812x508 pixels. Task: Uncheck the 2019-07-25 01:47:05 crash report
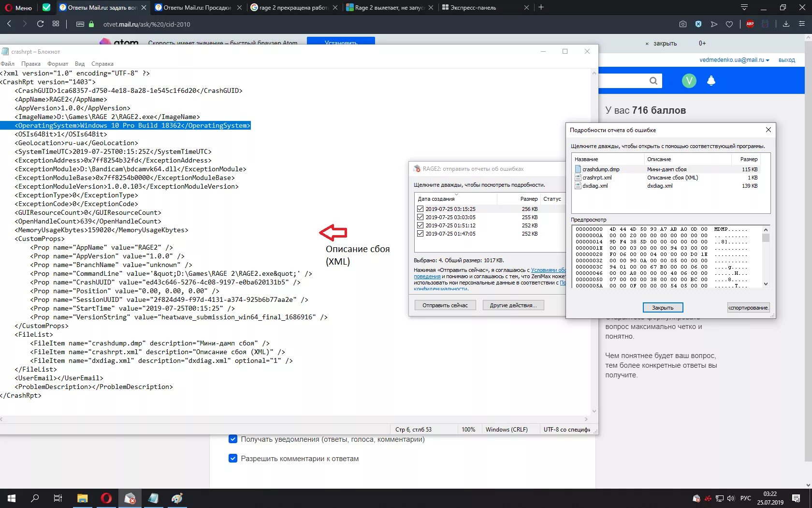pos(420,234)
